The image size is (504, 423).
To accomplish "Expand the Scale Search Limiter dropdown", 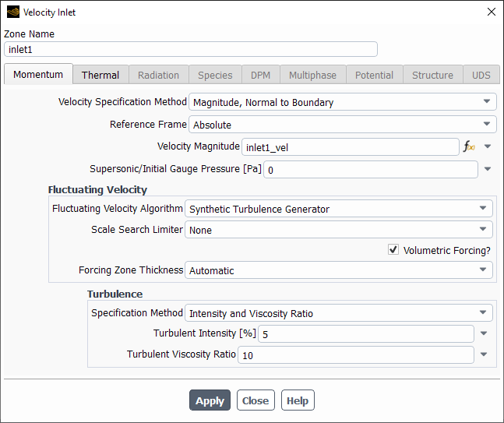I will (340, 230).
